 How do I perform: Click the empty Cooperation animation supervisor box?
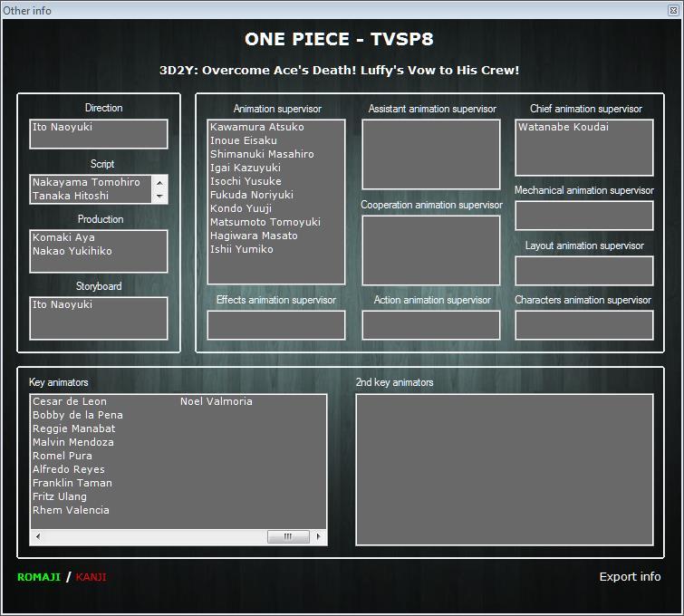click(x=431, y=250)
